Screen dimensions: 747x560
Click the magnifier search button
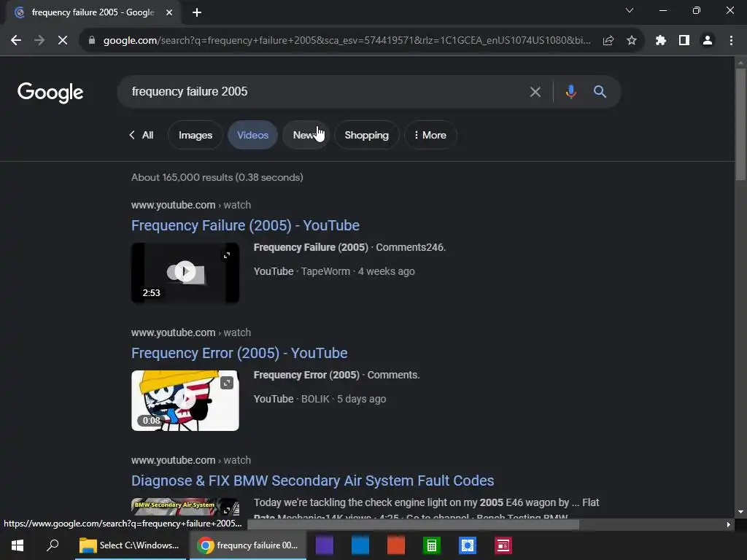(600, 91)
